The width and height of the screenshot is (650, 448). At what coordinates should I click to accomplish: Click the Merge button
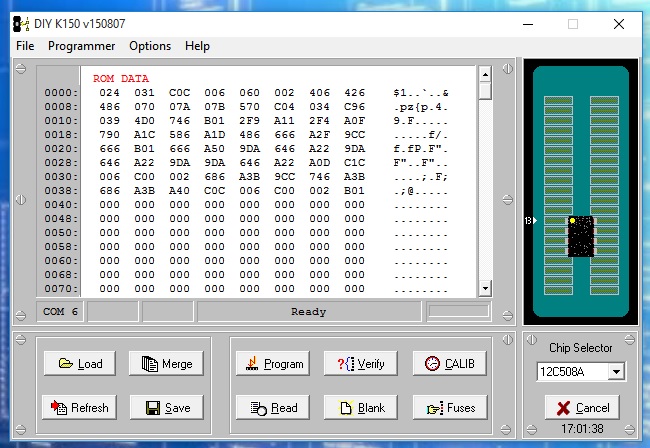(167, 364)
